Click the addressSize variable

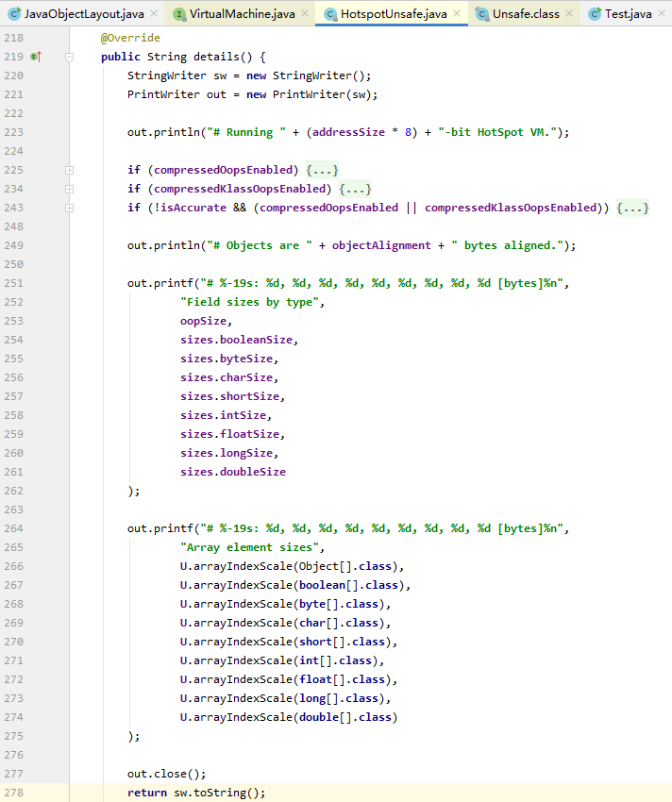pyautogui.click(x=348, y=132)
